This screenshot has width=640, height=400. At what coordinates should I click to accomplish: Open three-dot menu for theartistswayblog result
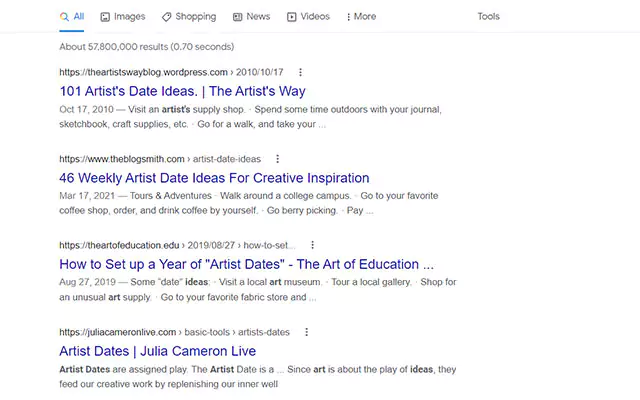[300, 72]
